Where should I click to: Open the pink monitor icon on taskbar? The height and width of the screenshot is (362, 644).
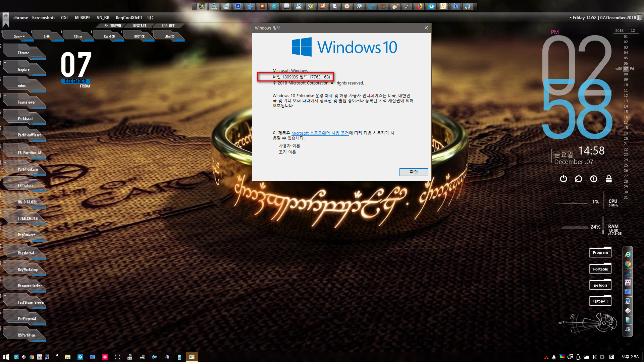tap(105, 357)
